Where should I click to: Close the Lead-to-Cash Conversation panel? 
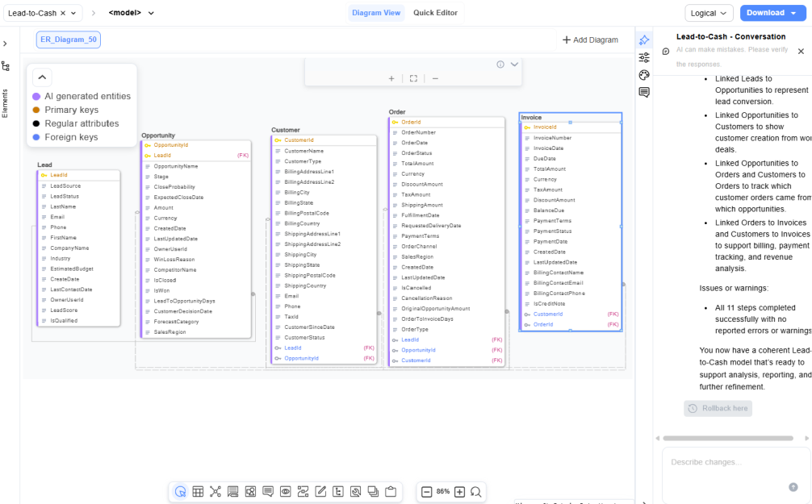pyautogui.click(x=802, y=52)
